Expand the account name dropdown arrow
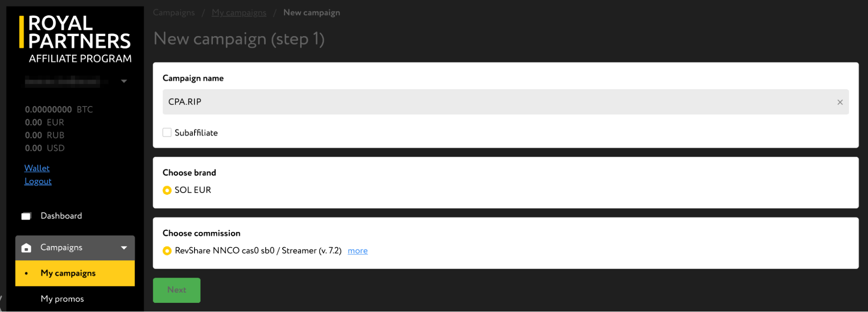This screenshot has height=312, width=868. [124, 81]
